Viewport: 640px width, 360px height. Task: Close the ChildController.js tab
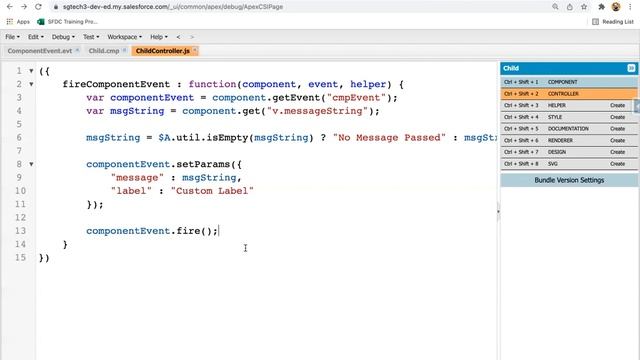pos(195,50)
